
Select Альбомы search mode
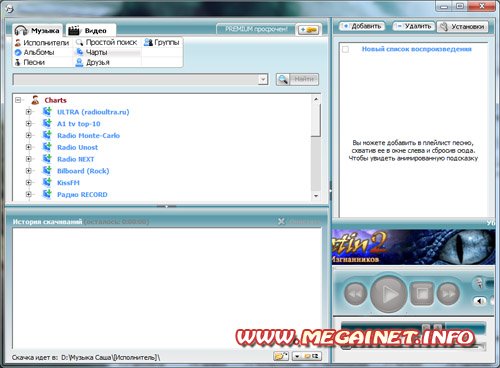[34, 52]
